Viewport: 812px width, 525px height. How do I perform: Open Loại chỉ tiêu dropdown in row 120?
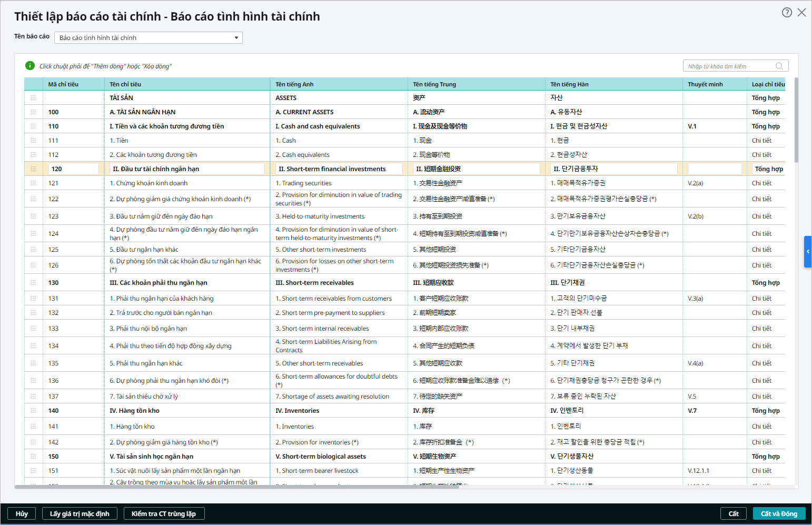click(x=768, y=169)
